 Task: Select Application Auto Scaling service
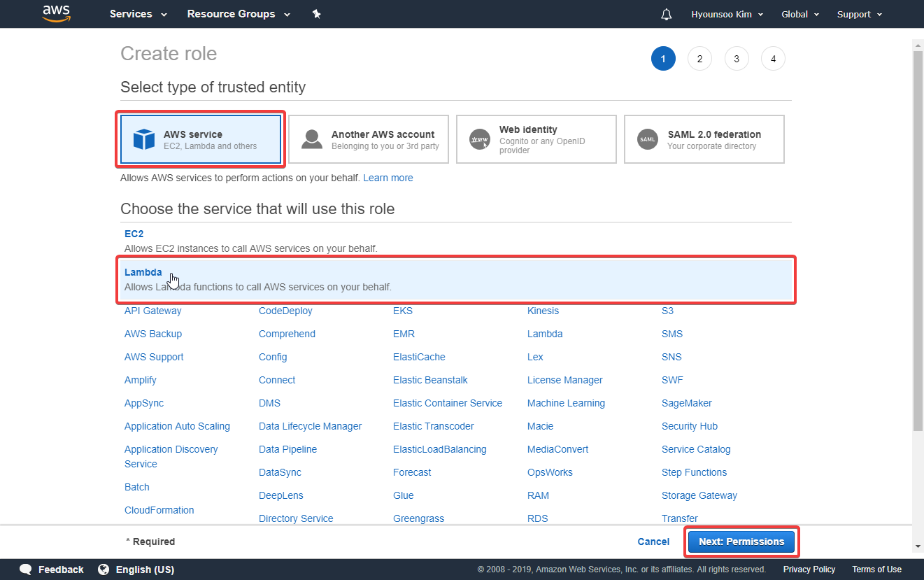coord(177,426)
